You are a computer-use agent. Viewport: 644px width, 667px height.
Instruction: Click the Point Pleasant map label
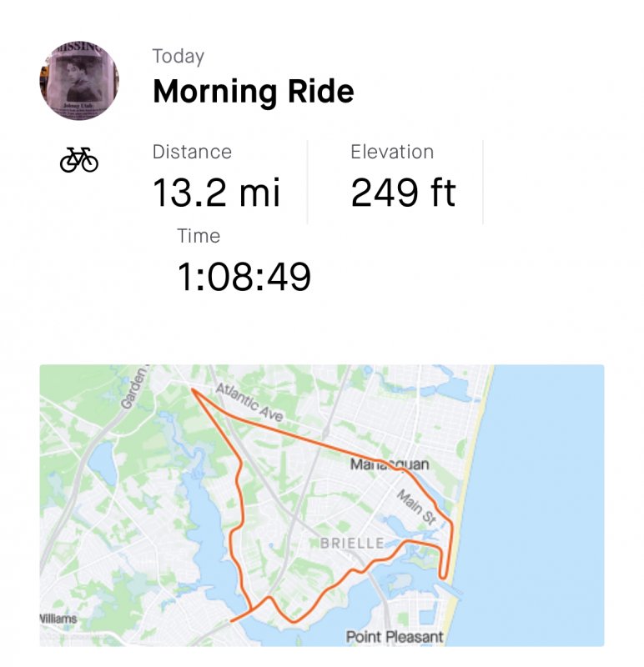click(395, 637)
